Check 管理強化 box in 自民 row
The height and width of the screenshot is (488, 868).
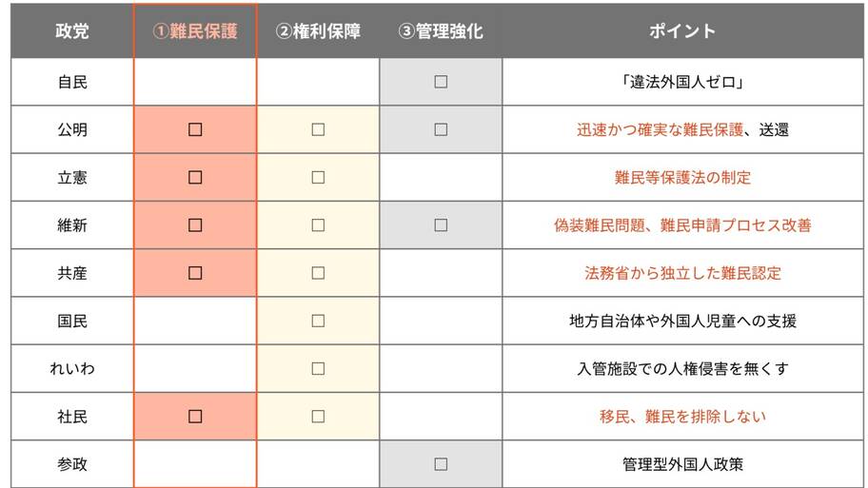pos(441,82)
